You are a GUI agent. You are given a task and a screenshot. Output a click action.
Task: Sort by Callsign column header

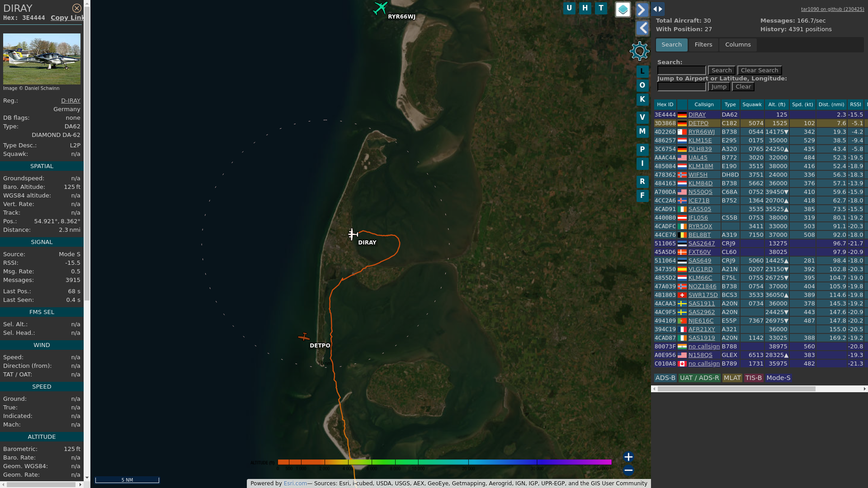tap(704, 105)
